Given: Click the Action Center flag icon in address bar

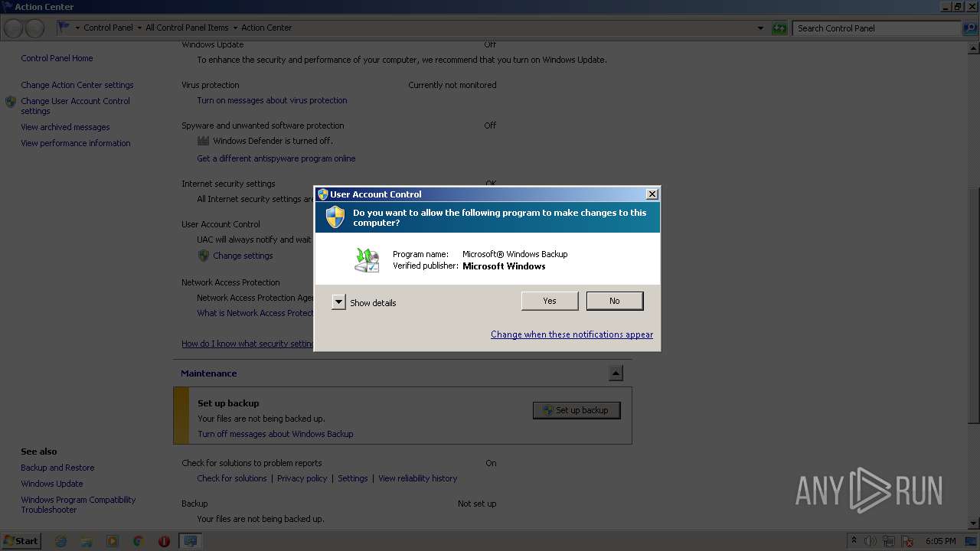Looking at the screenshot, I should tap(64, 28).
